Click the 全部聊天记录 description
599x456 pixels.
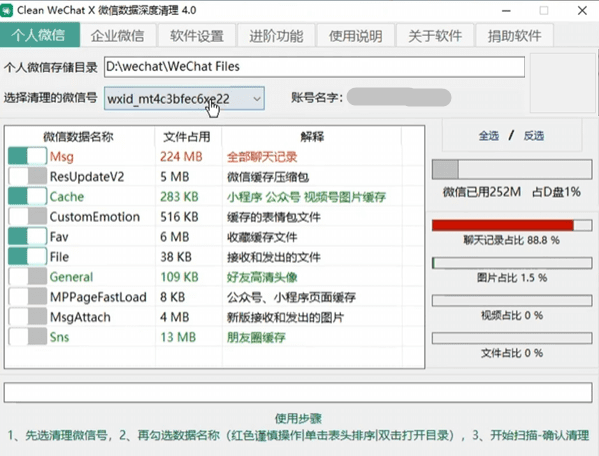click(262, 157)
